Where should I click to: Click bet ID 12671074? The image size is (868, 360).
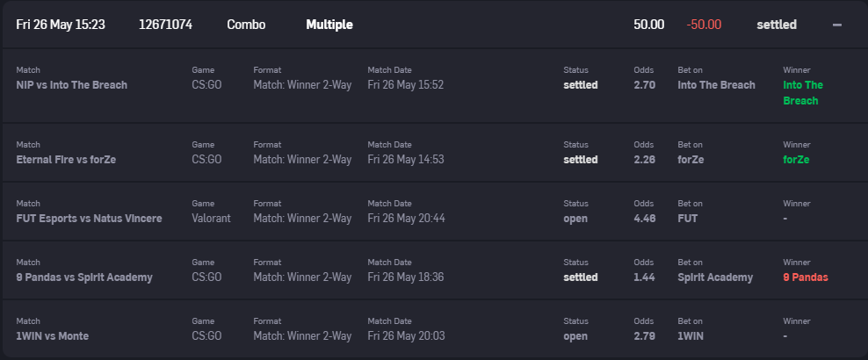(x=165, y=25)
